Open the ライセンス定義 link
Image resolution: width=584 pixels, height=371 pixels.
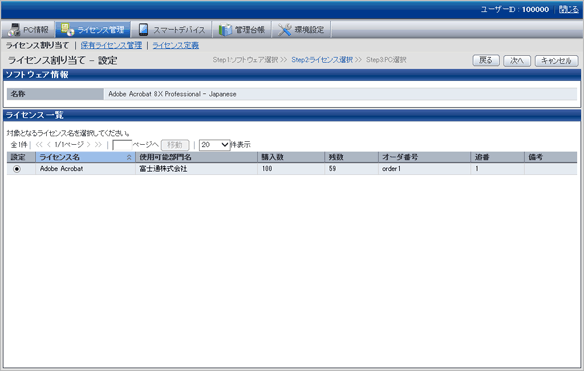tap(175, 45)
